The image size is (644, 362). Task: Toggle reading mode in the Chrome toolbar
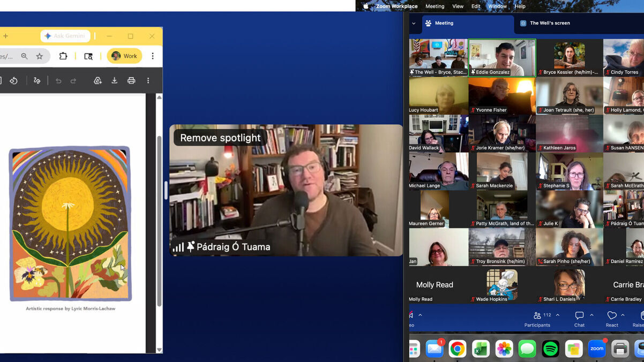pyautogui.click(x=88, y=56)
